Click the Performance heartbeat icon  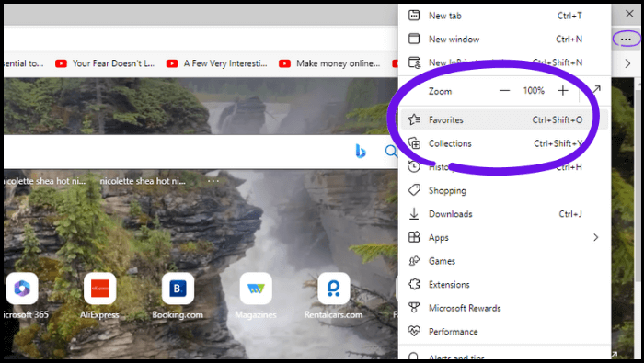[x=414, y=331]
